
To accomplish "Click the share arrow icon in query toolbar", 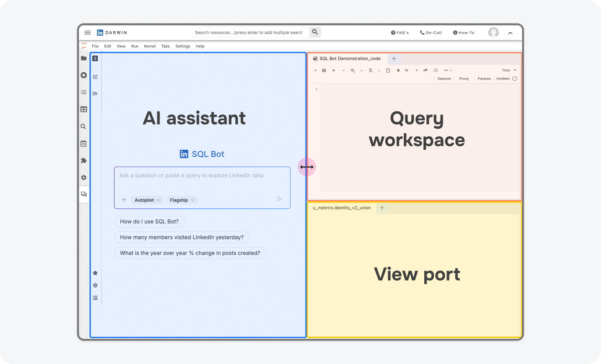I will [426, 70].
